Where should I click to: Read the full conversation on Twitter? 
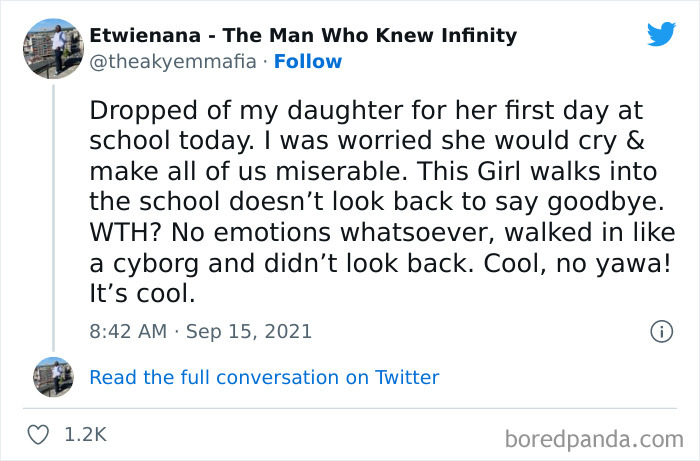pos(264,377)
